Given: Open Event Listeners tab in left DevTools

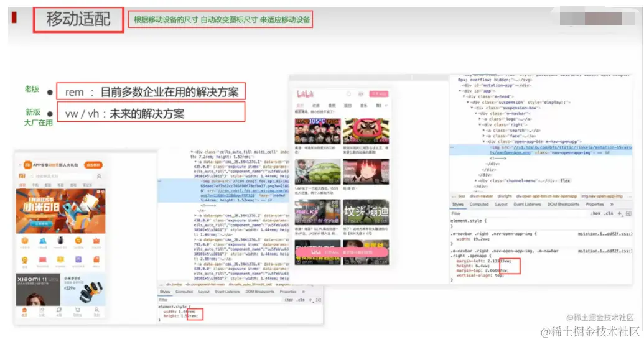Looking at the screenshot, I should point(227,292).
